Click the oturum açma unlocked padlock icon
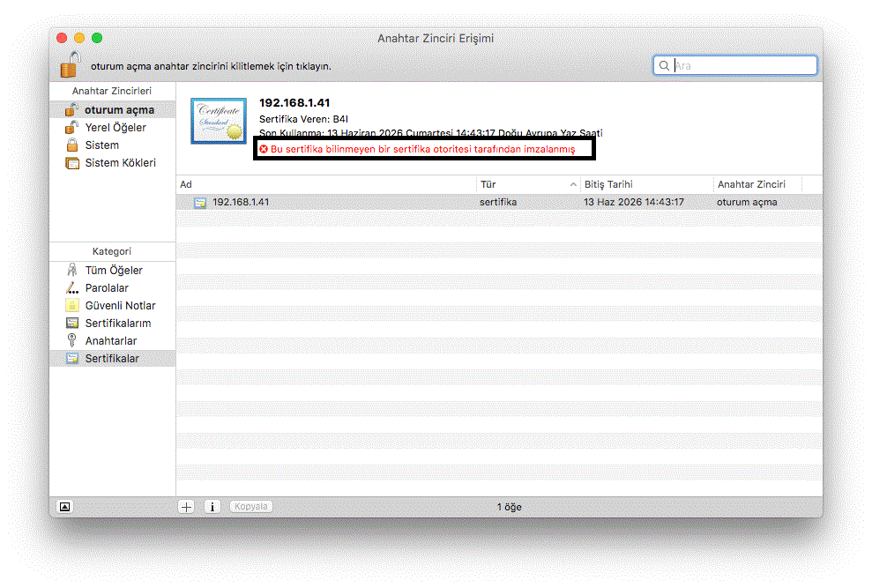Viewport: 872px width, 588px height. click(71, 109)
